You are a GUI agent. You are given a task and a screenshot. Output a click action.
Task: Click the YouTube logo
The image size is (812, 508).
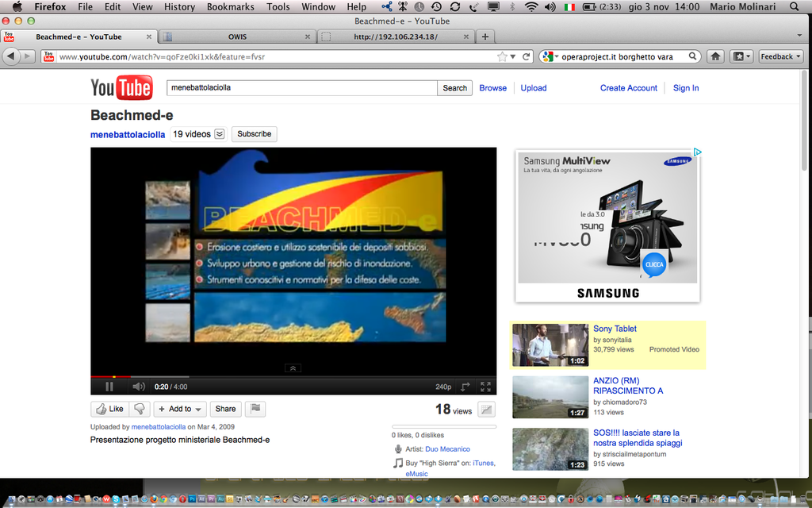point(121,88)
